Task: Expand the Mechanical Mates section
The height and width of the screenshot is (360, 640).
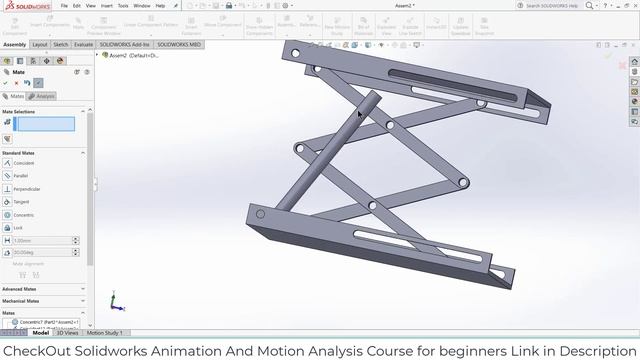Action: 83,301
